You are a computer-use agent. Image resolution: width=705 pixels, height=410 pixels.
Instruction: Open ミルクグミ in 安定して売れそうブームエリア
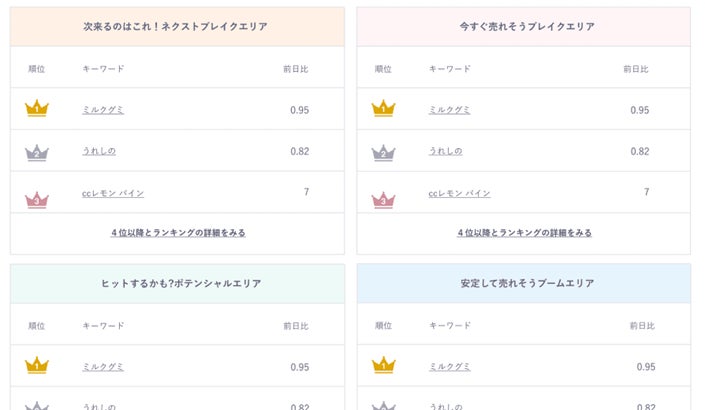click(x=449, y=367)
